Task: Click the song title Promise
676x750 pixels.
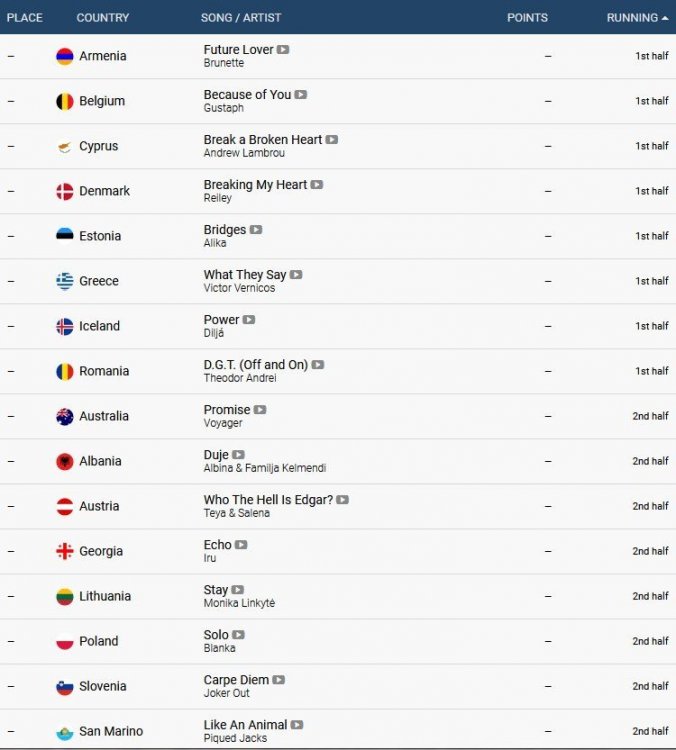Action: tap(227, 409)
